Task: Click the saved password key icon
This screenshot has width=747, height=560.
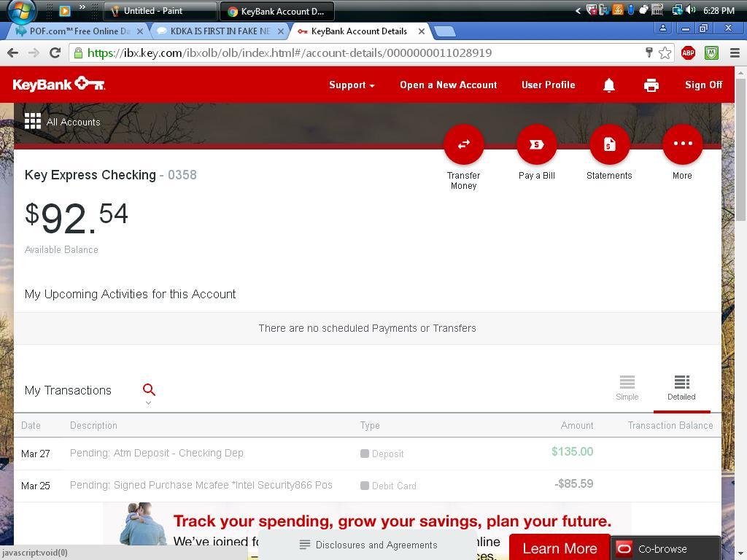Action: [x=649, y=52]
